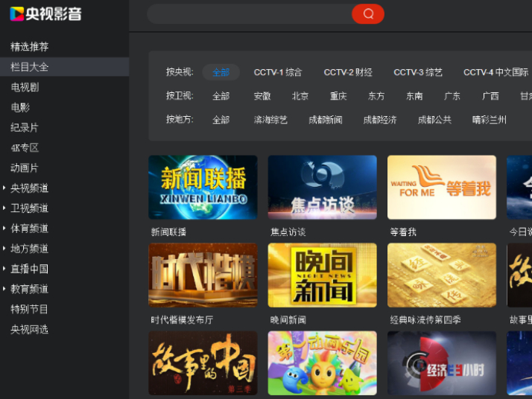Open the 焦点访谈 thumbnail

point(323,187)
